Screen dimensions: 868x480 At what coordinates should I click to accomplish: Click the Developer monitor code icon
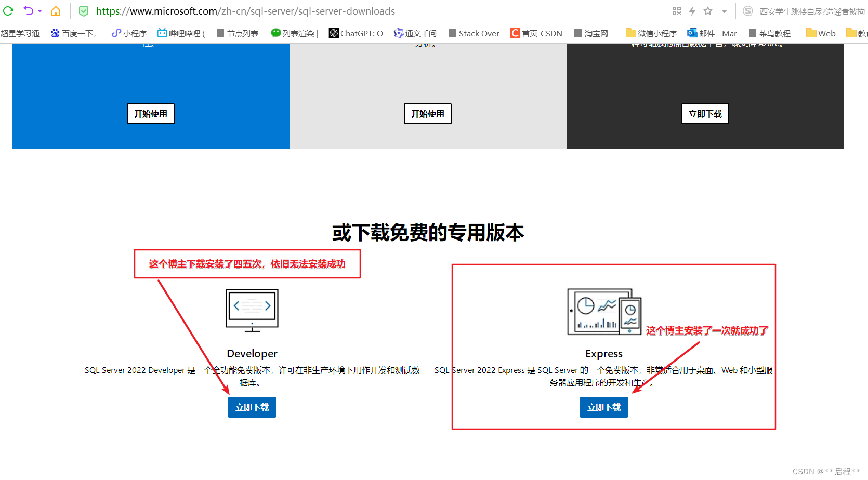252,311
